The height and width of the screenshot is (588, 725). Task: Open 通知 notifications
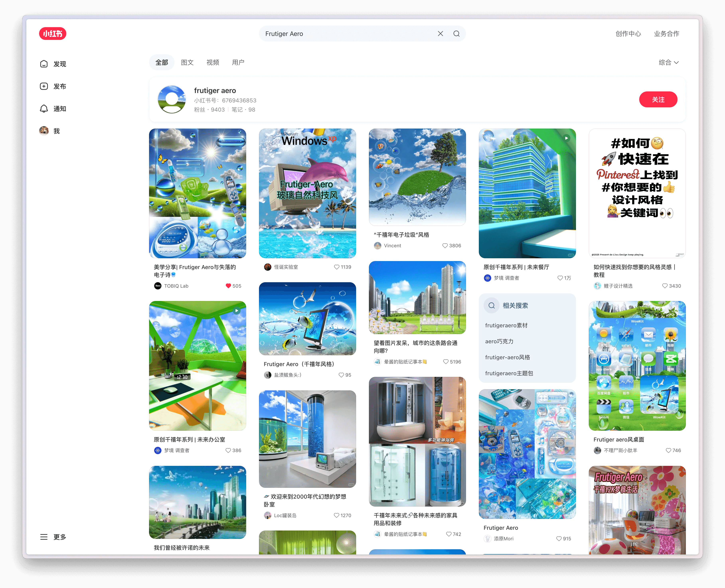click(53, 109)
